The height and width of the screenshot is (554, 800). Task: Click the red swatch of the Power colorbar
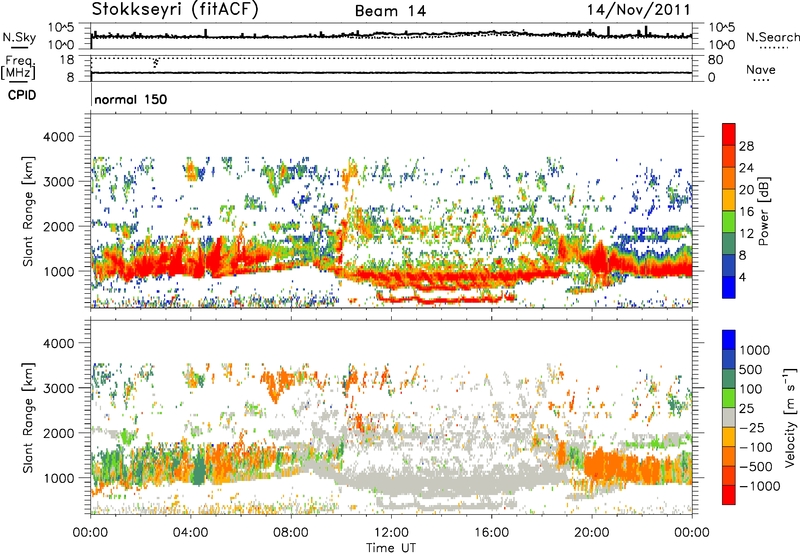pyautogui.click(x=729, y=134)
